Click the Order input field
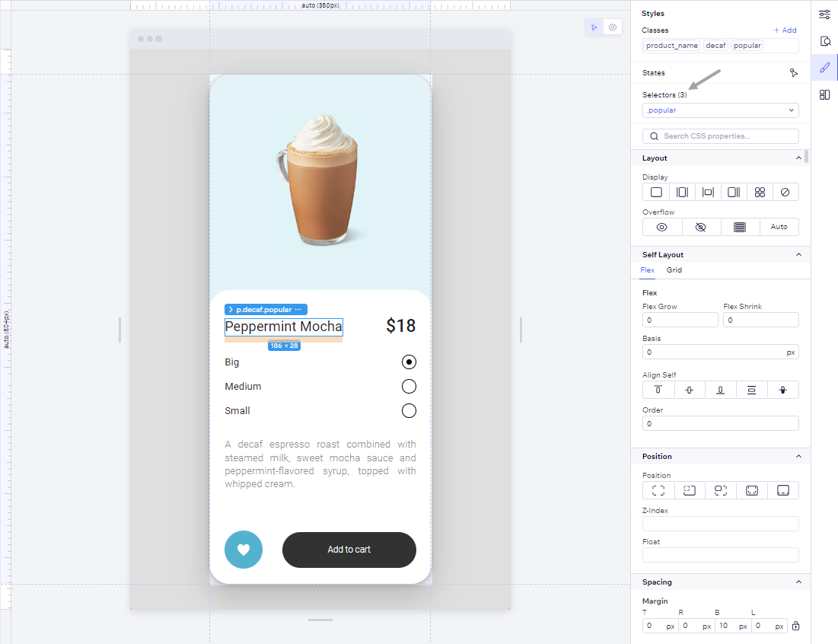 (x=721, y=424)
